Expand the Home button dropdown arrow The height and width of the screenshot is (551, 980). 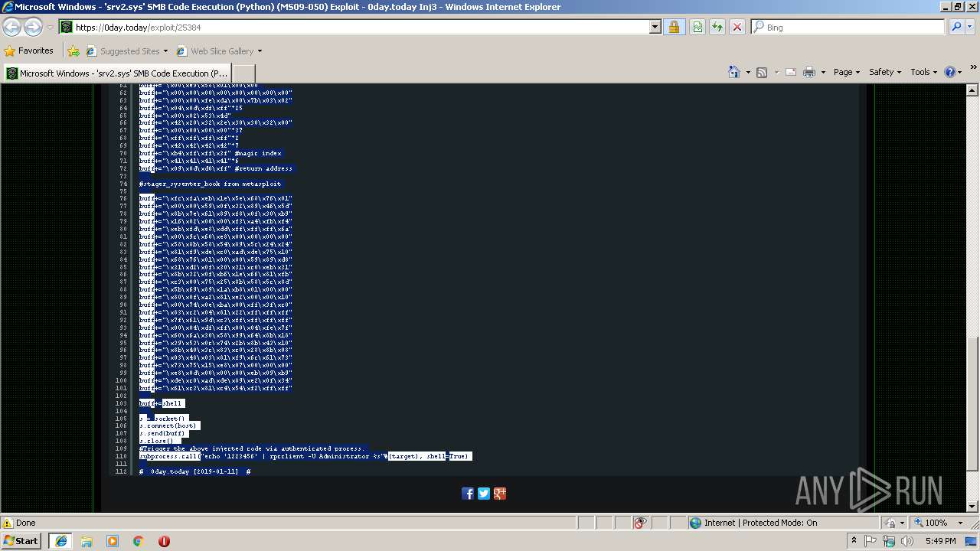(x=747, y=72)
